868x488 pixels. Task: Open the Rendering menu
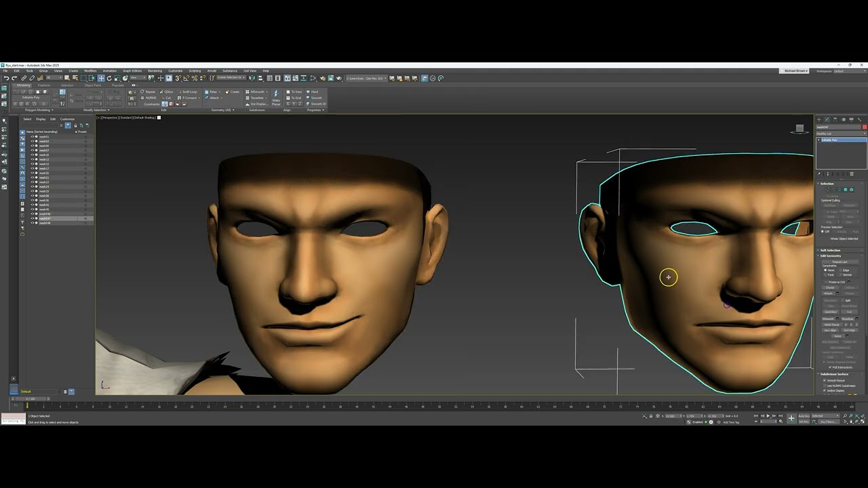coord(155,70)
